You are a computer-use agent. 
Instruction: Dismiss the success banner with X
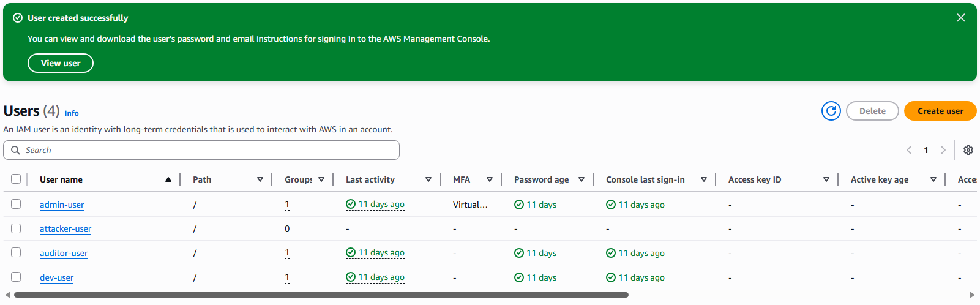pos(960,18)
